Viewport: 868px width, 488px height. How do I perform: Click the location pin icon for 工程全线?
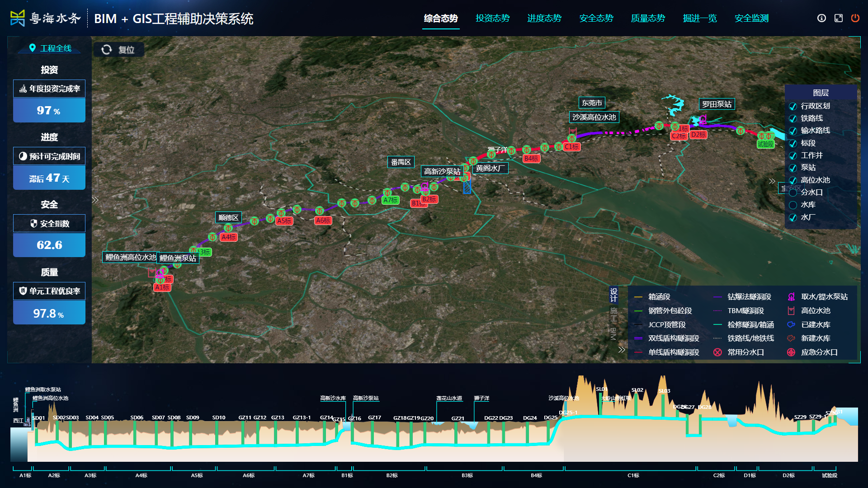click(x=32, y=48)
